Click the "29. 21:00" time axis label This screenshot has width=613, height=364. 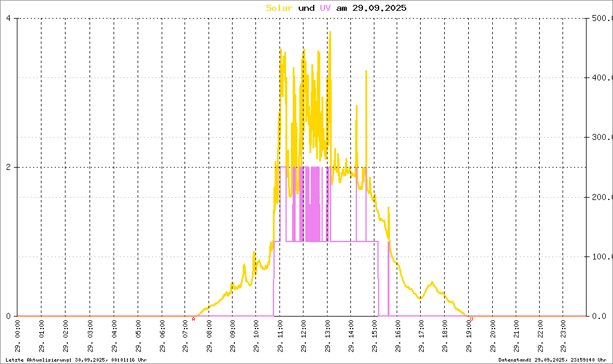(516, 336)
